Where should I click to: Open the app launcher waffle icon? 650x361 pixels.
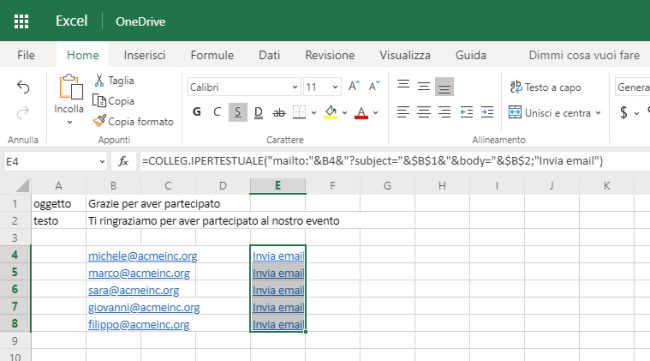(21, 21)
